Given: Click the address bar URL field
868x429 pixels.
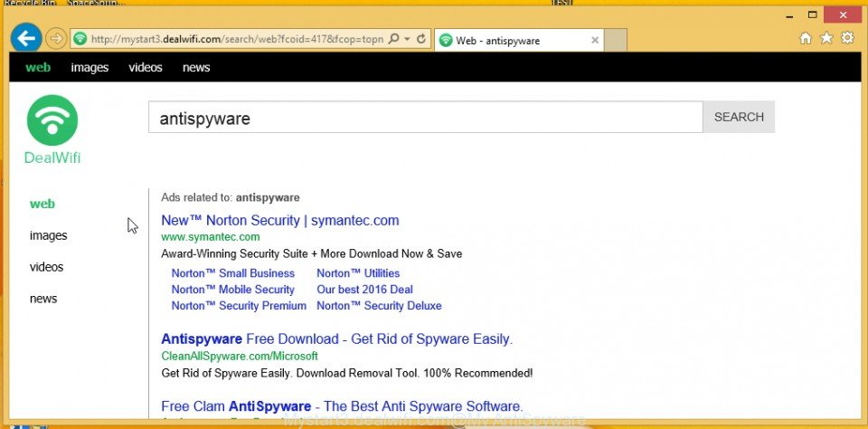Looking at the screenshot, I should coord(237,39).
